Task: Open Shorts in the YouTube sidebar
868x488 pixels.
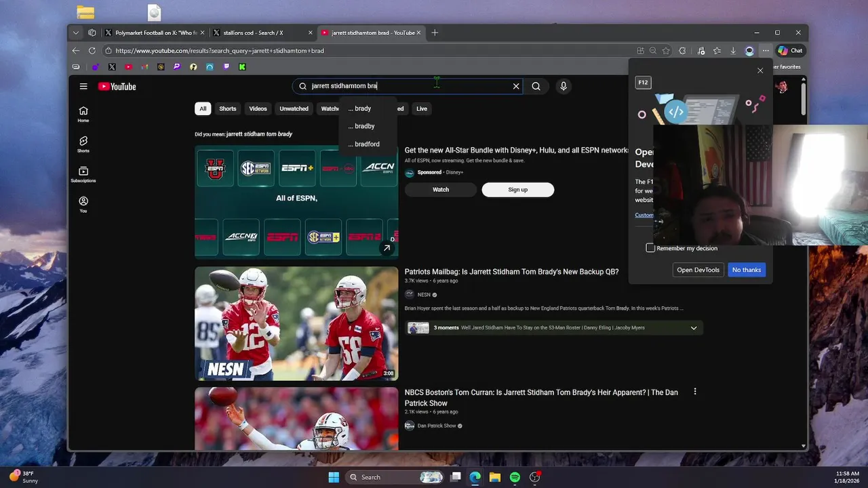Action: point(83,144)
